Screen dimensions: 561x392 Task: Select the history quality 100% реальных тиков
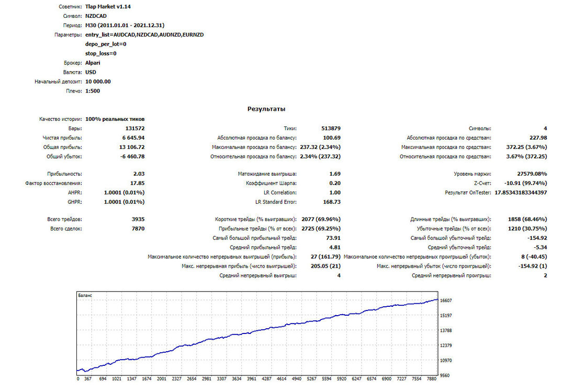coord(115,119)
